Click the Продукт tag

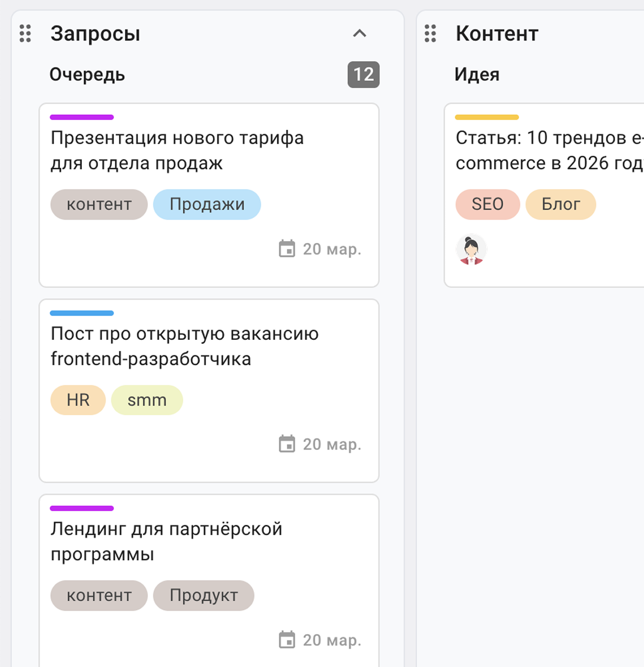point(203,595)
